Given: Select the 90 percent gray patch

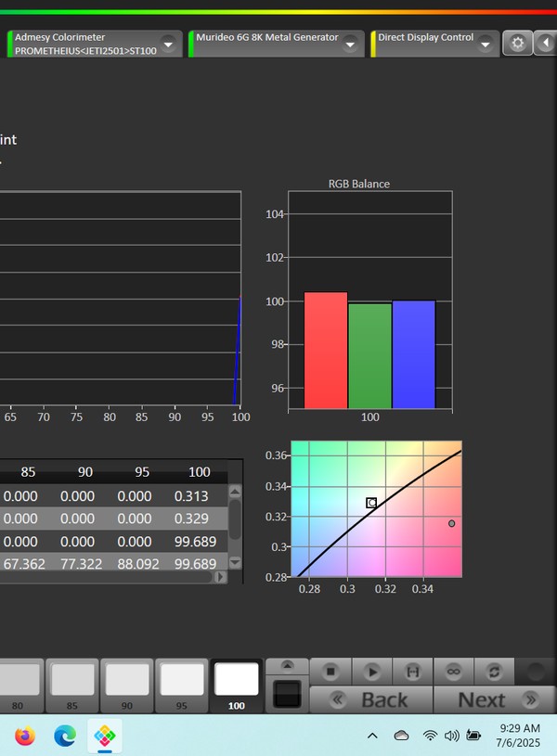Looking at the screenshot, I should pyautogui.click(x=127, y=686).
